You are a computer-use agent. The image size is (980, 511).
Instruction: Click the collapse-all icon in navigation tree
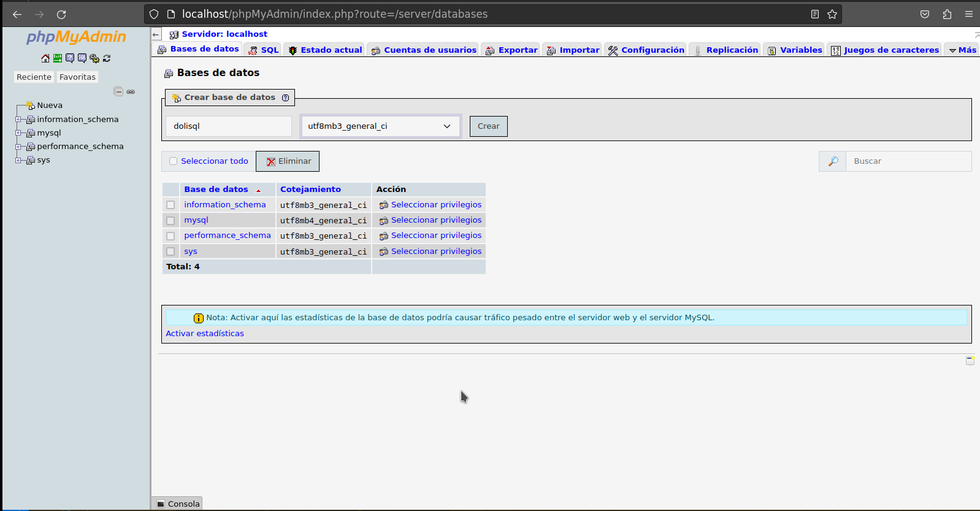pos(118,91)
